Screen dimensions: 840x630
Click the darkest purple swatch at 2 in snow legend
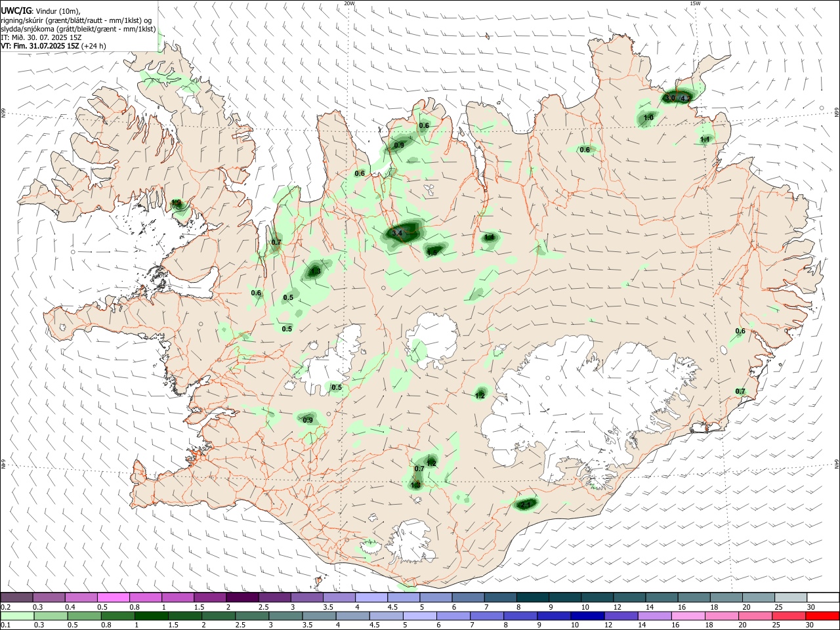(x=241, y=598)
